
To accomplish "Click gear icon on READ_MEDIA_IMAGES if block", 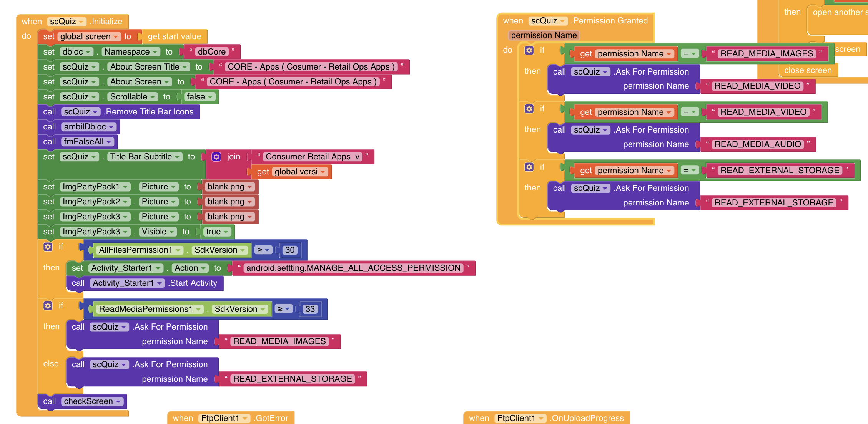I will [529, 50].
